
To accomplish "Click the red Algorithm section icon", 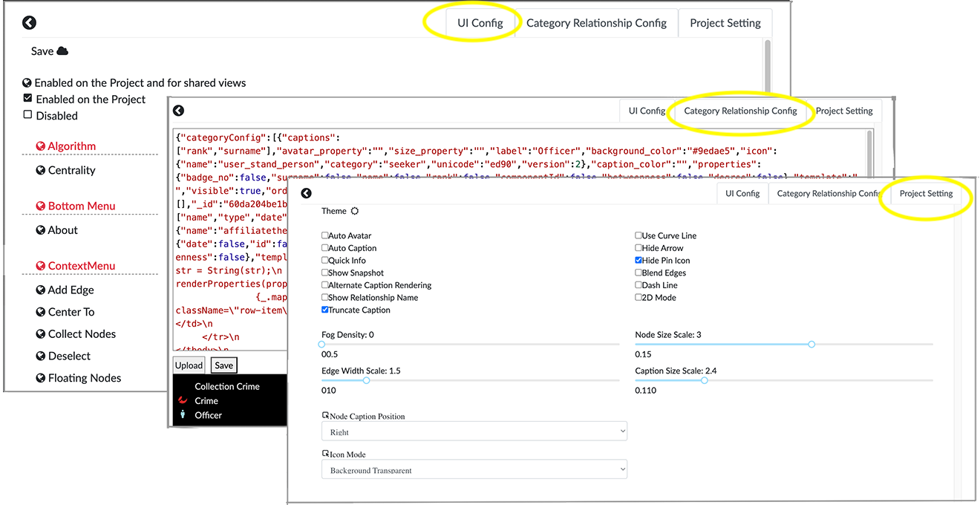I will coord(42,146).
